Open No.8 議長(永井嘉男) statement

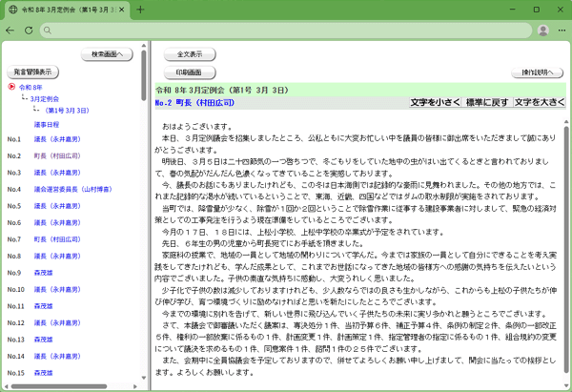click(x=57, y=257)
